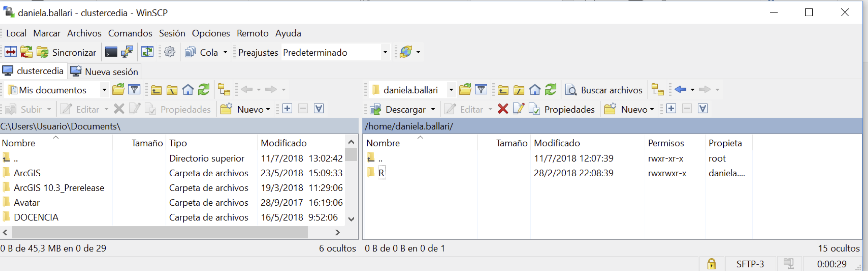Click remote rename pencil icon
Screen dimensions: 868x271
518,109
